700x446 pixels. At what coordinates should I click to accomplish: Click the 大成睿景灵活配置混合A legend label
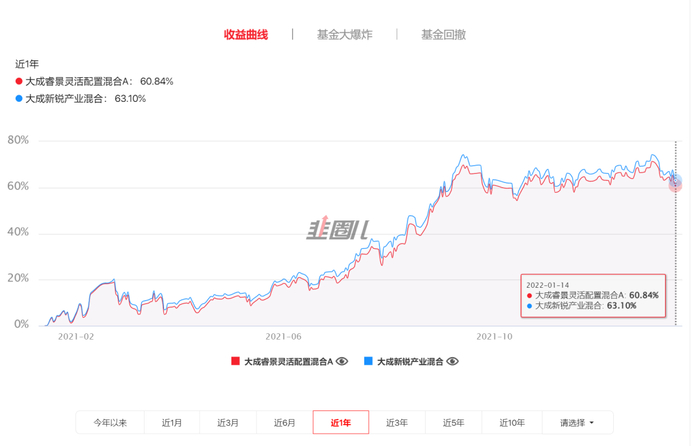point(288,361)
